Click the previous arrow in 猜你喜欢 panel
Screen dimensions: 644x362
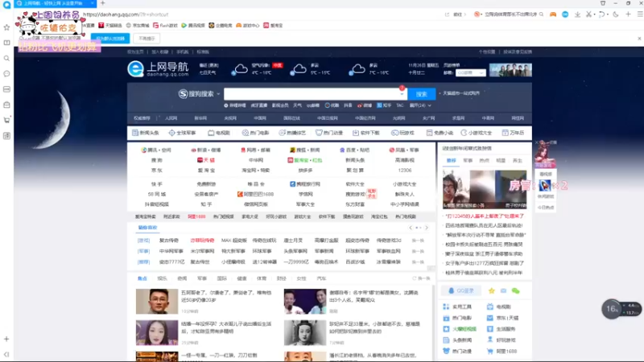coord(411,228)
